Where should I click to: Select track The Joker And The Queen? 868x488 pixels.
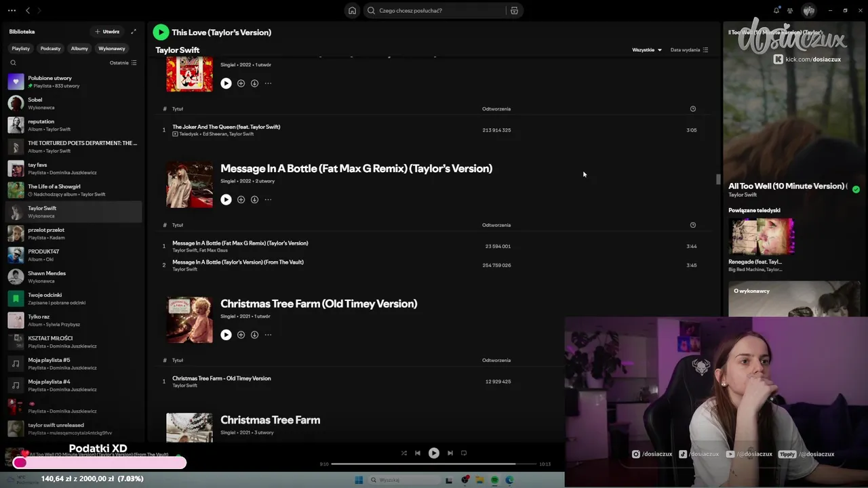click(x=226, y=127)
